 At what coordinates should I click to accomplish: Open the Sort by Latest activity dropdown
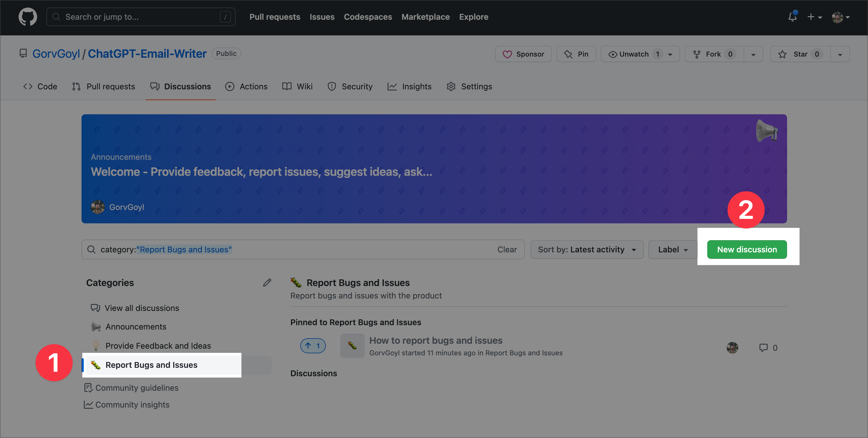click(x=587, y=250)
